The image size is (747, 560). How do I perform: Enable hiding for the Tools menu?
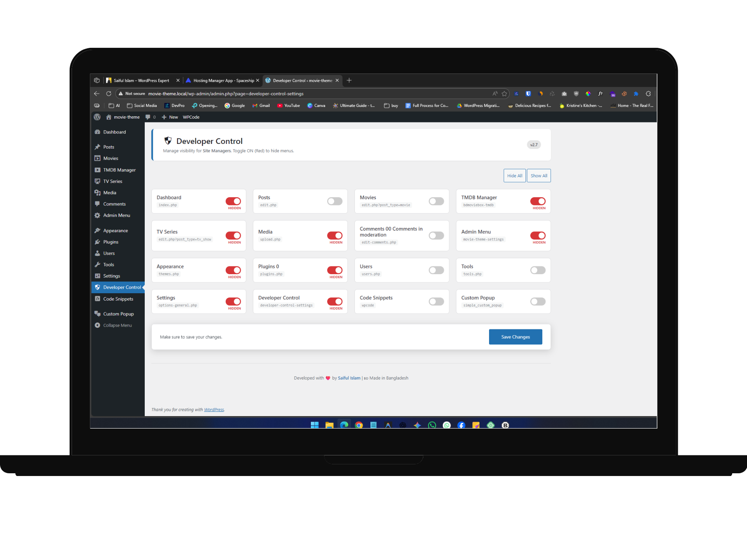click(538, 270)
